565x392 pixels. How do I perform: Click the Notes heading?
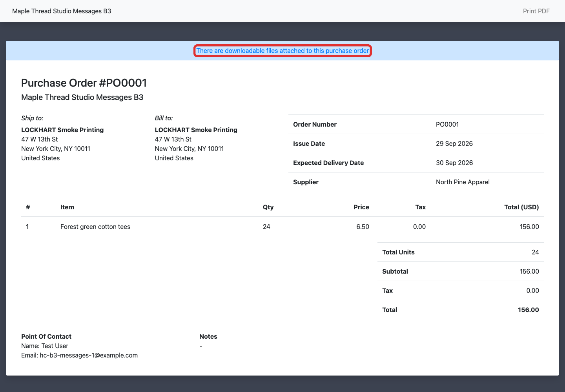[x=208, y=336]
